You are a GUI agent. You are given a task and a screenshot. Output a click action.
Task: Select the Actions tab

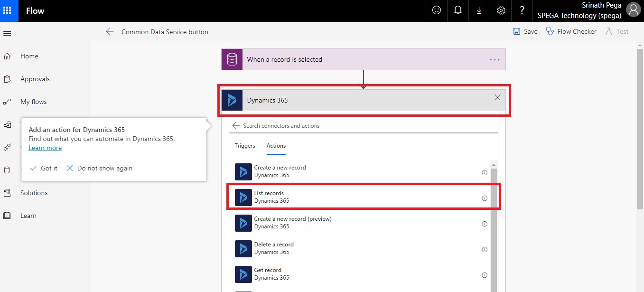click(276, 146)
